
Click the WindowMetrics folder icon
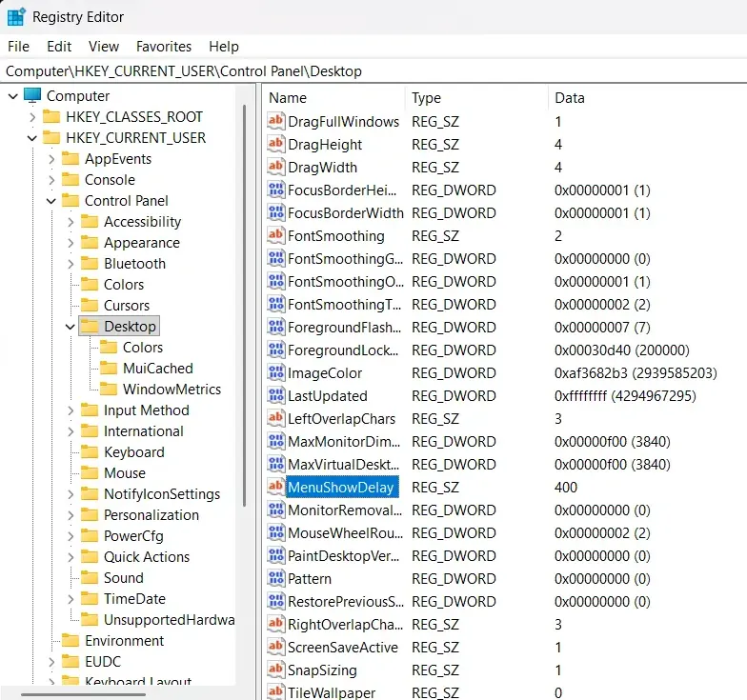pyautogui.click(x=109, y=389)
